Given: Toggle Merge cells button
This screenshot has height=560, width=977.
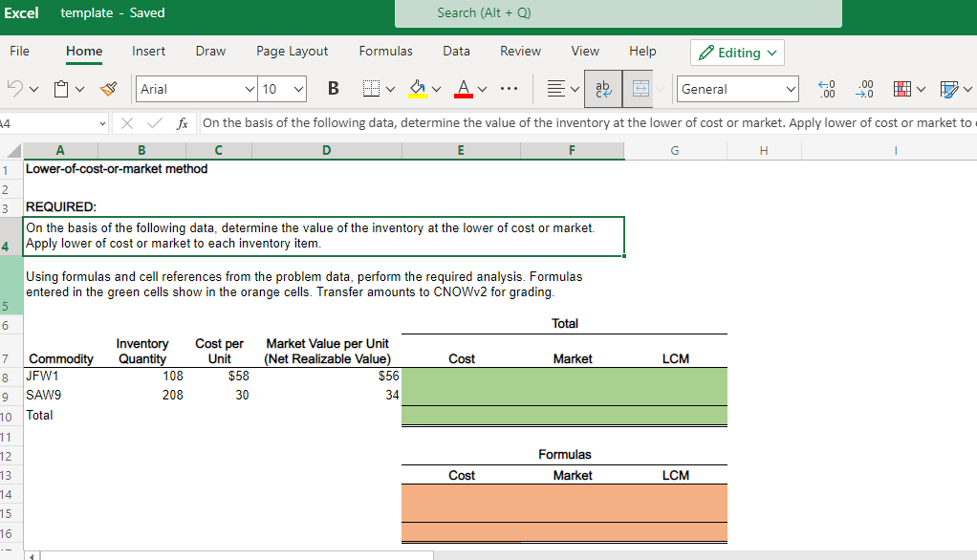Looking at the screenshot, I should point(640,89).
